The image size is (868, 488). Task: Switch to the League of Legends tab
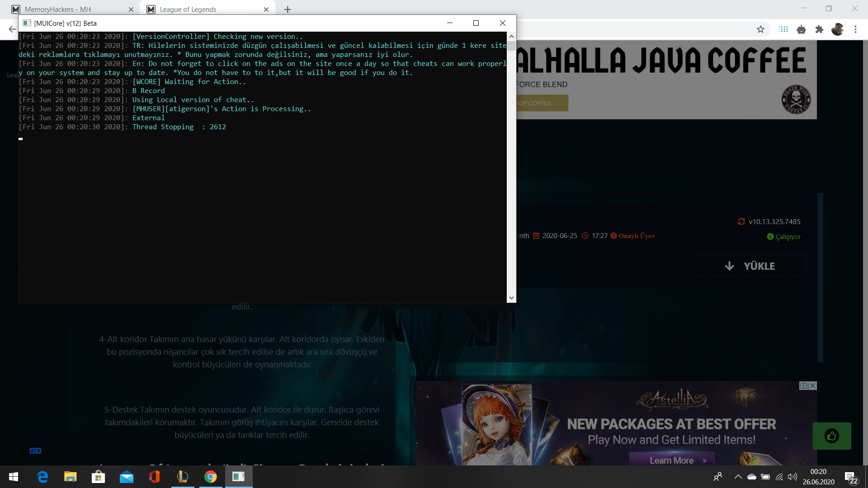[208, 9]
